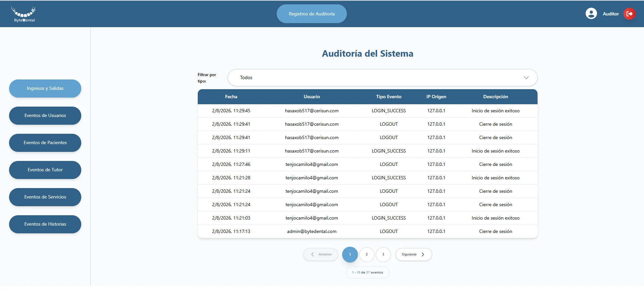Go to page 2
This screenshot has height=294, width=644.
(367, 254)
